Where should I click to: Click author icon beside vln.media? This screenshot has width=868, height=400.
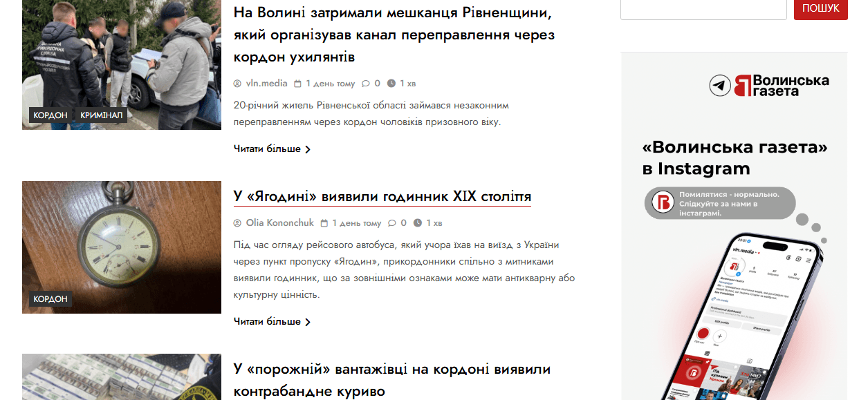(x=238, y=84)
